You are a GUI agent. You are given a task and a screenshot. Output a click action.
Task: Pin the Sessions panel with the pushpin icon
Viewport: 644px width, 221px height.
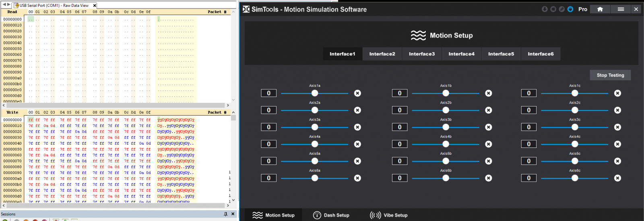click(226, 214)
